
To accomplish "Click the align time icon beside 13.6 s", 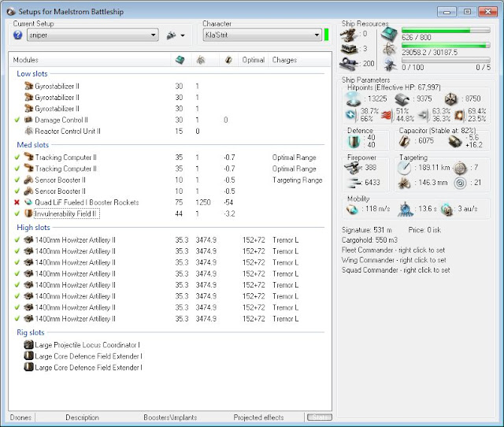I will [406, 210].
